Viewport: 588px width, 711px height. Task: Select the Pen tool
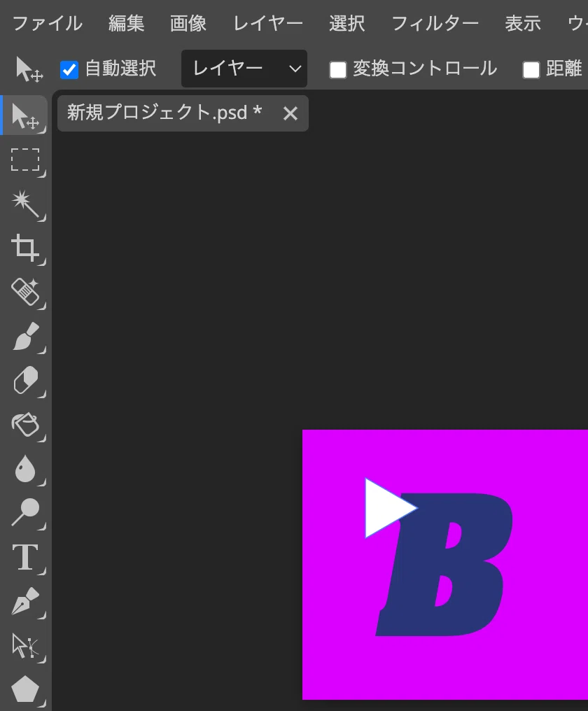[25, 601]
